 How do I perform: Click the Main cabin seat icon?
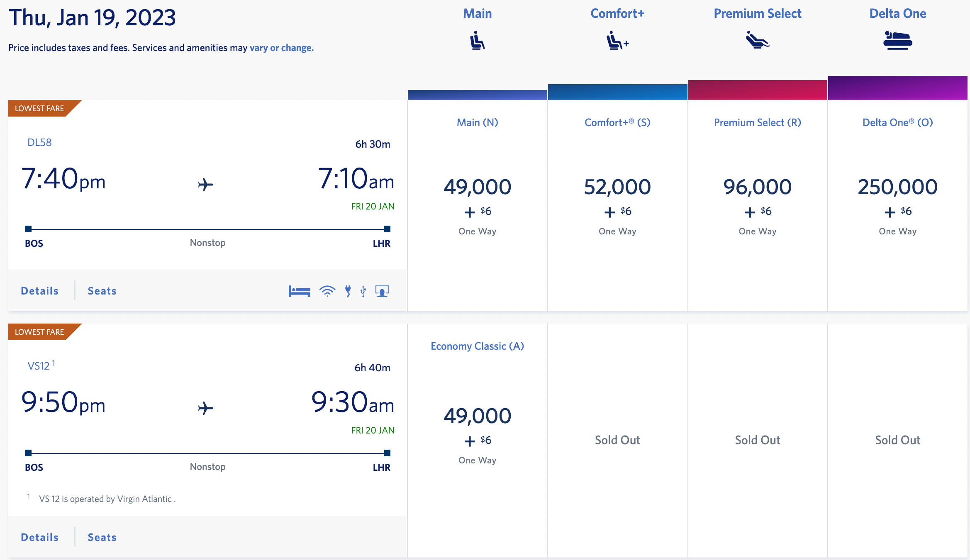click(477, 40)
